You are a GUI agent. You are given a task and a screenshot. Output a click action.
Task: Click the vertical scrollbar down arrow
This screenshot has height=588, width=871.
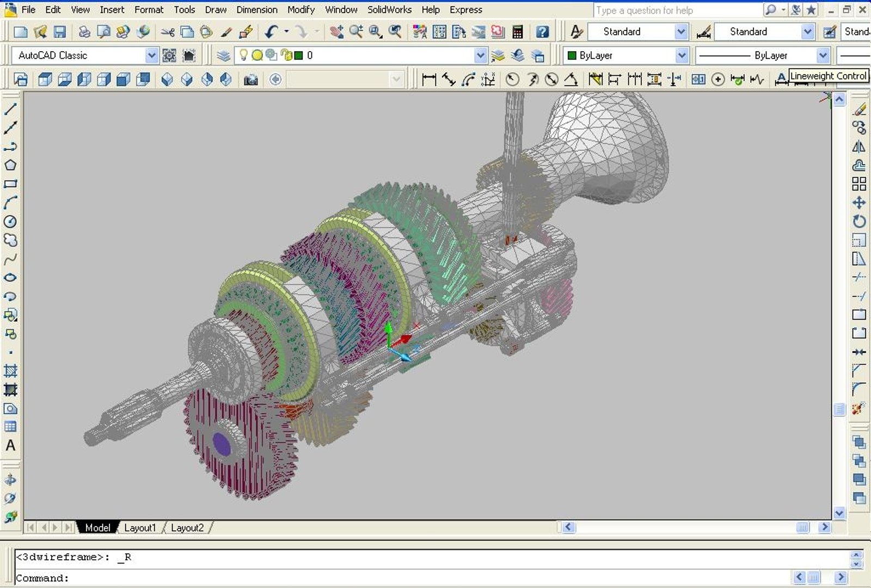(839, 513)
